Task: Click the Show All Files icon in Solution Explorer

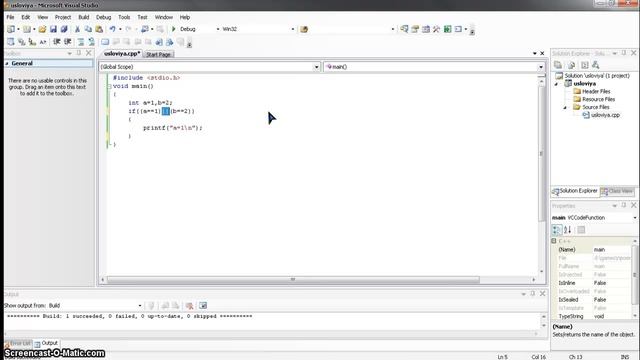Action: pyautogui.click(x=571, y=65)
